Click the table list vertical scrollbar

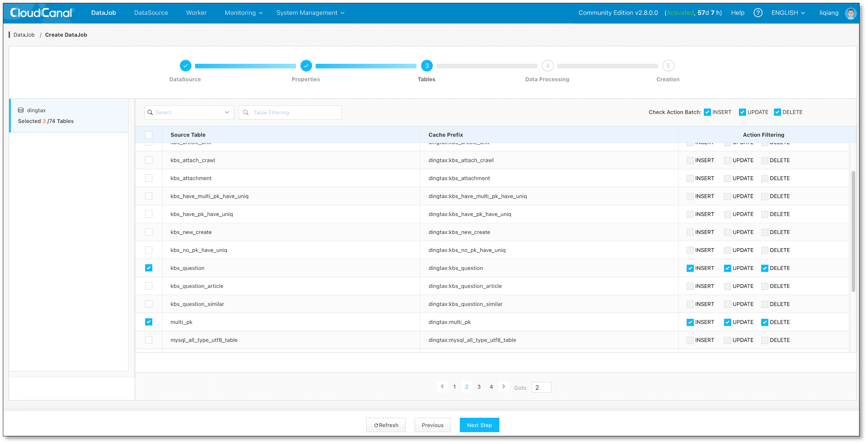(853, 231)
